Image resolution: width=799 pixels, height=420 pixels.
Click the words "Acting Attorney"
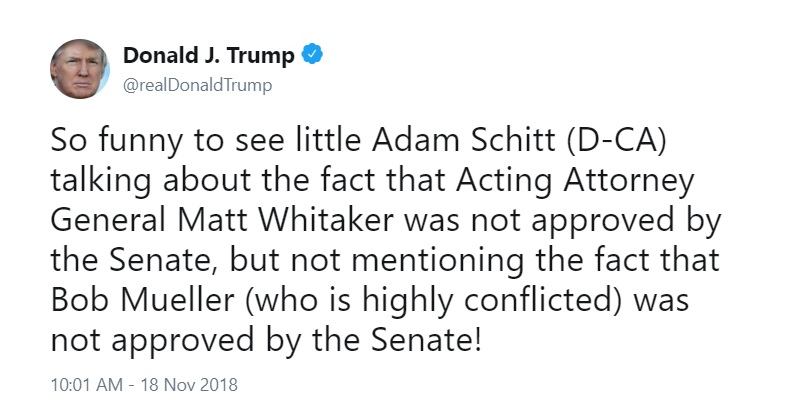pos(574,181)
